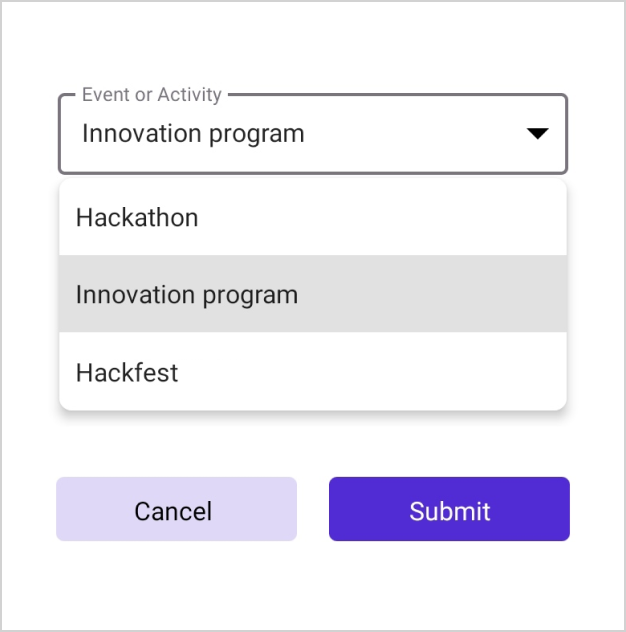The image size is (626, 632).
Task: Close the options list via the down arrow
Action: coord(538,134)
